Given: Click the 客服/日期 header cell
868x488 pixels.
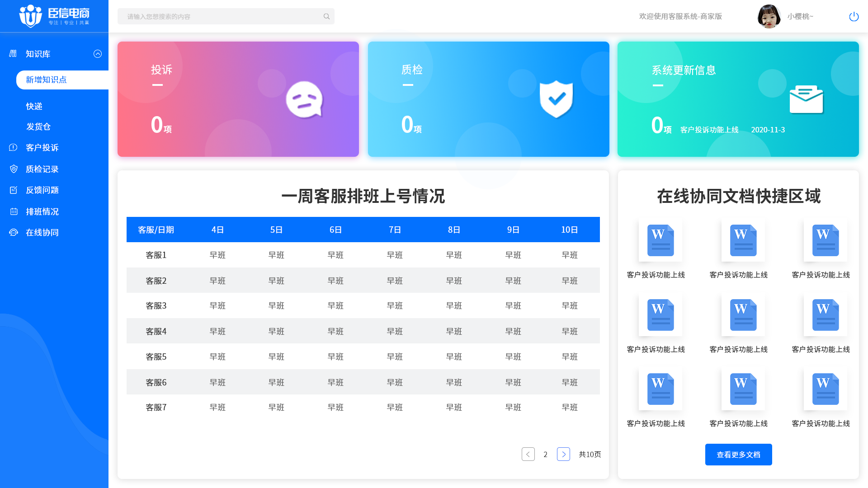Looking at the screenshot, I should [x=156, y=230].
